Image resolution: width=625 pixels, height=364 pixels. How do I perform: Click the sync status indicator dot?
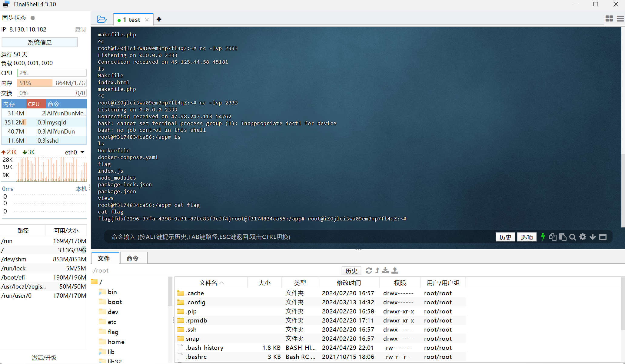33,18
